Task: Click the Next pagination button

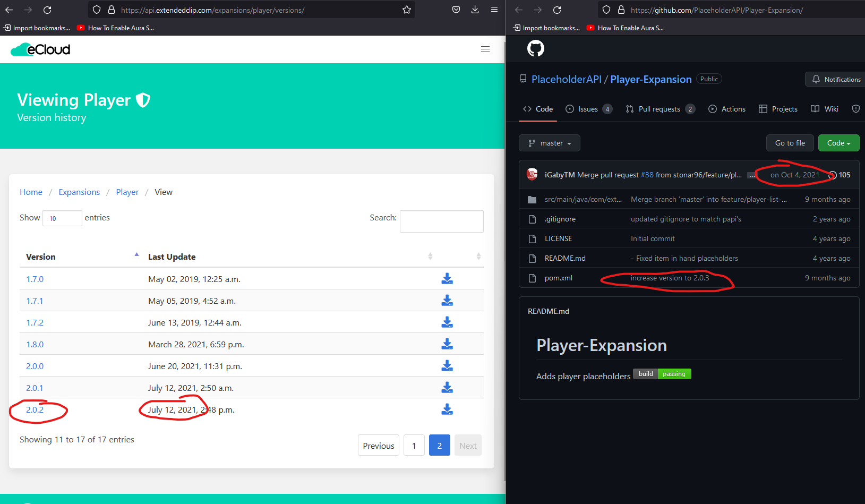Action: (x=468, y=445)
